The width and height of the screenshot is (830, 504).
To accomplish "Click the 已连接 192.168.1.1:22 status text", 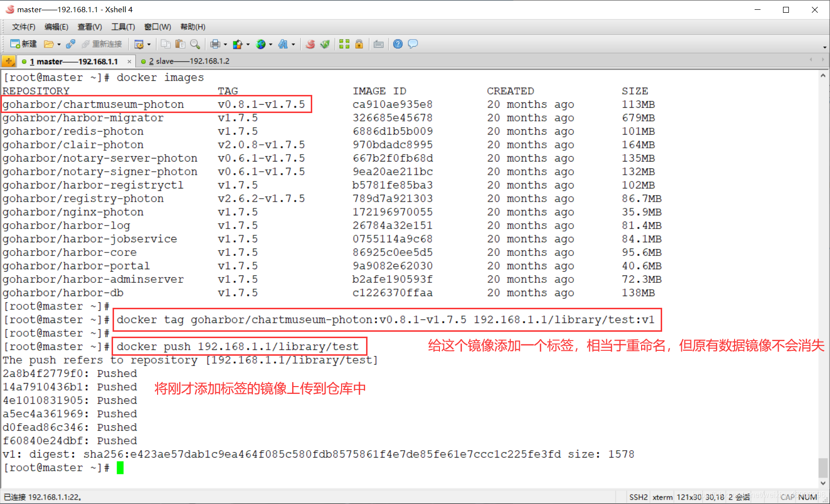I will (43, 497).
